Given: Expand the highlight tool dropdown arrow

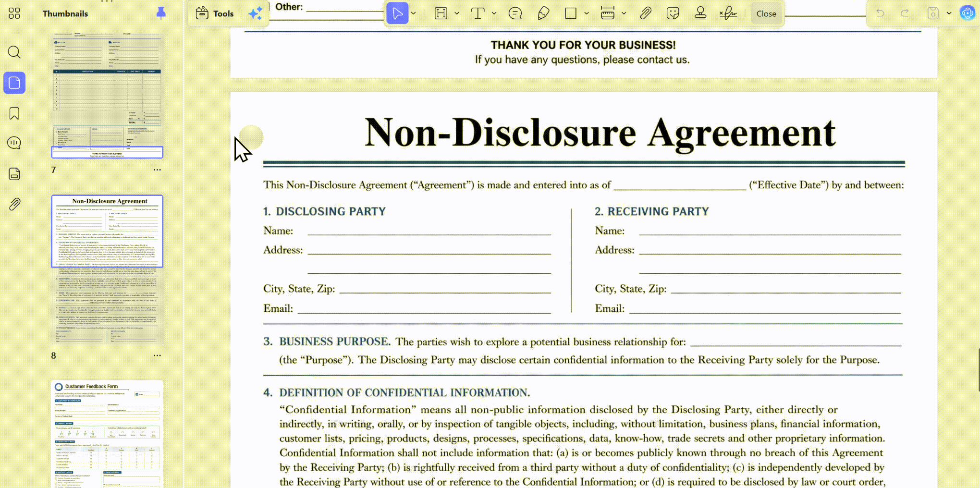Looking at the screenshot, I should [456, 13].
